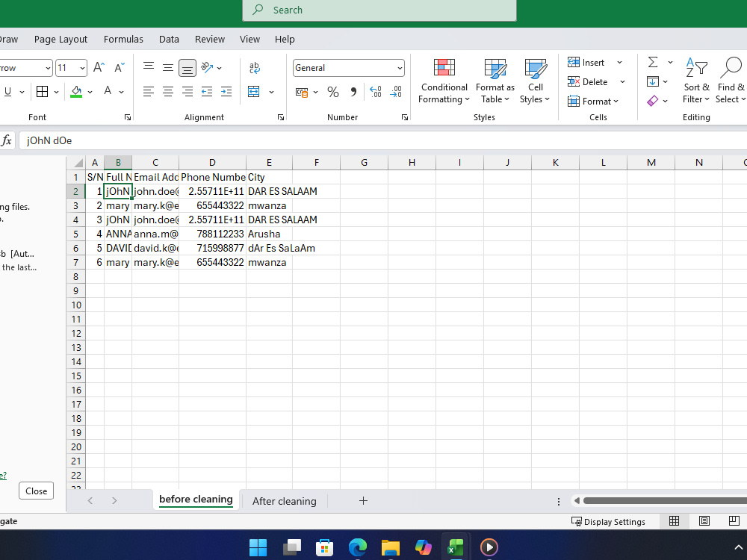This screenshot has height=560, width=747.
Task: Click Merge & Center icon
Action: point(254,91)
